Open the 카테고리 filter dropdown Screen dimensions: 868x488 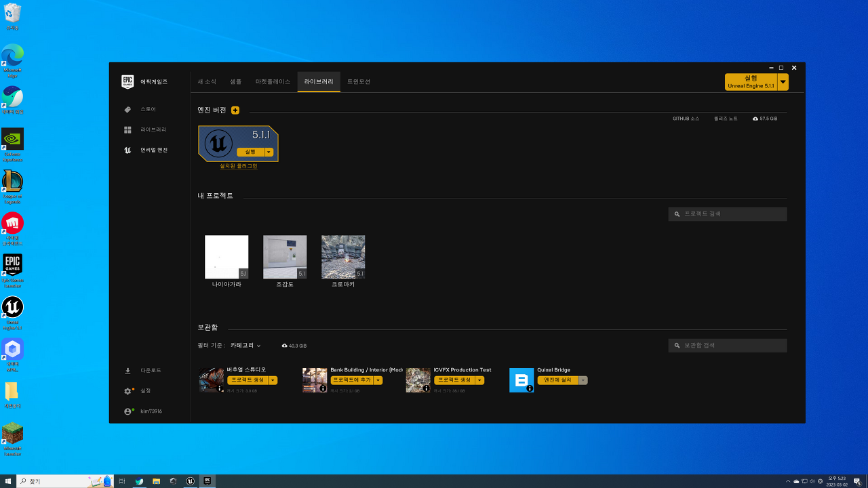point(245,346)
